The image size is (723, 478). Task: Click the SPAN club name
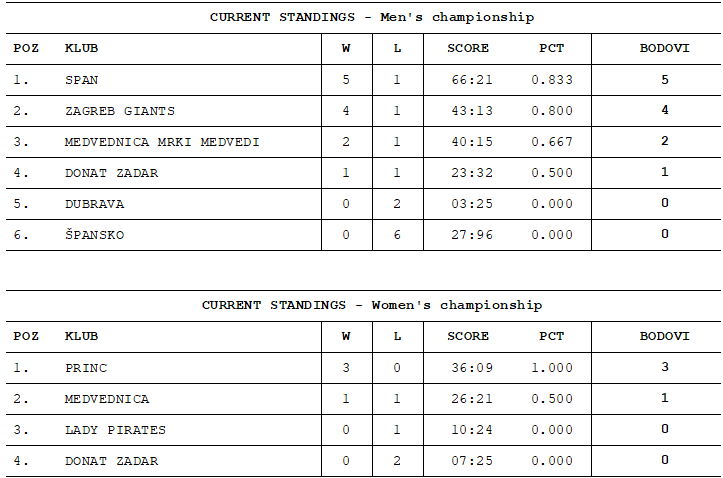81,80
